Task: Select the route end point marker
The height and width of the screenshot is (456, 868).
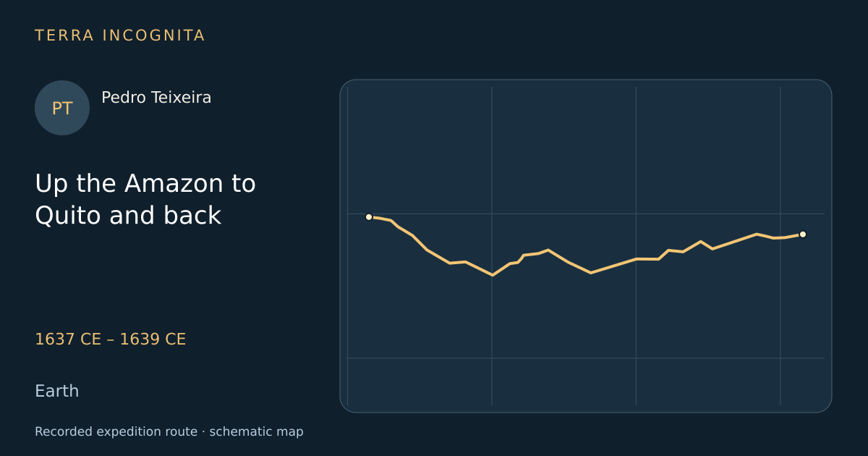Action: pos(803,235)
